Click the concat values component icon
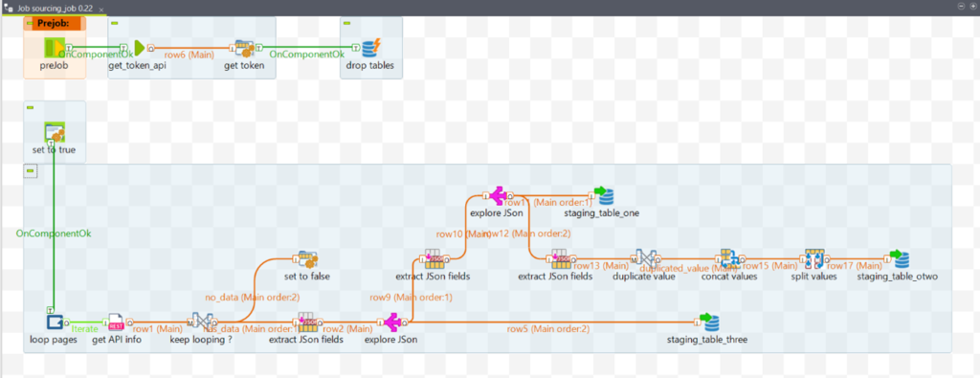This screenshot has width=980, height=378. pyautogui.click(x=728, y=258)
